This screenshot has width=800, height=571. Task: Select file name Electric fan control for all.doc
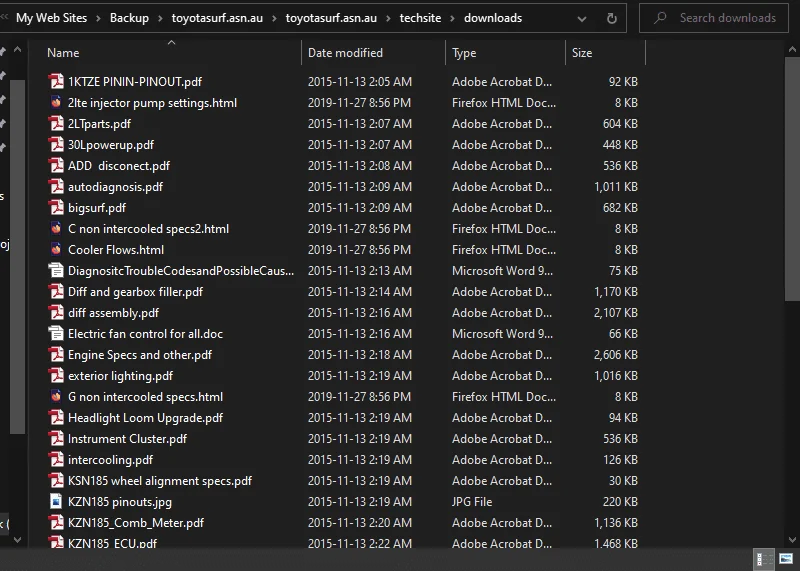(x=145, y=334)
